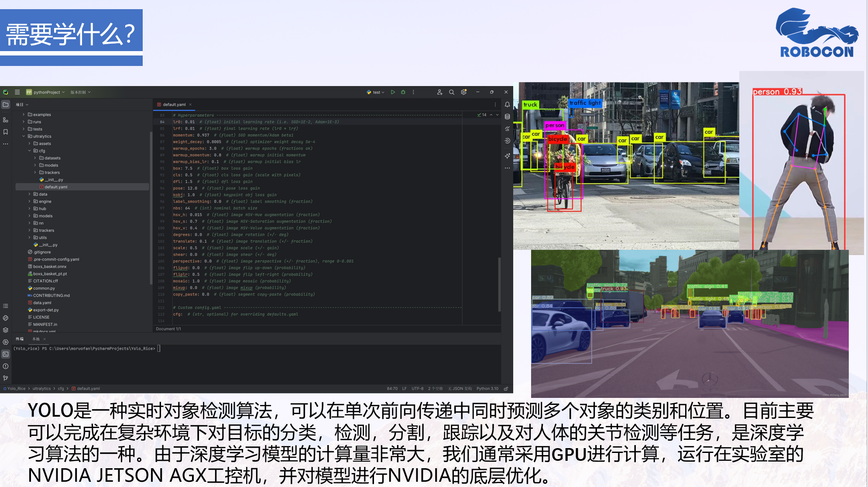Select boxs_basket.onnx file
Image resolution: width=868 pixels, height=487 pixels.
(49, 266)
